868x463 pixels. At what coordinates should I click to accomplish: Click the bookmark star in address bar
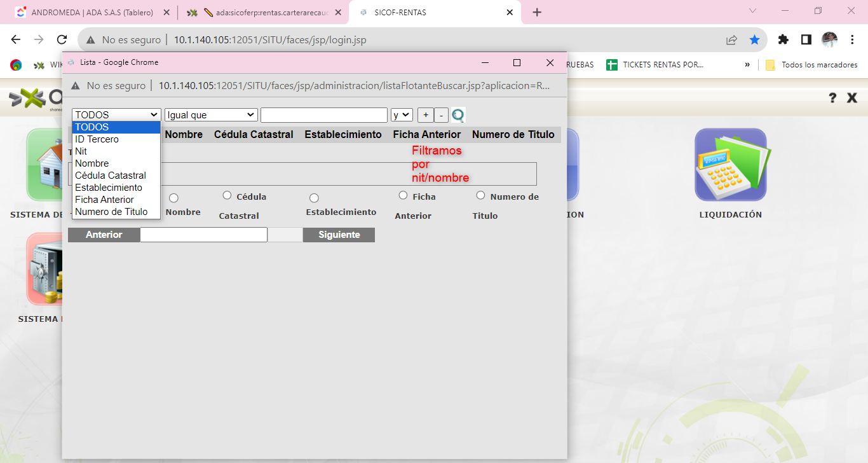[x=754, y=39]
